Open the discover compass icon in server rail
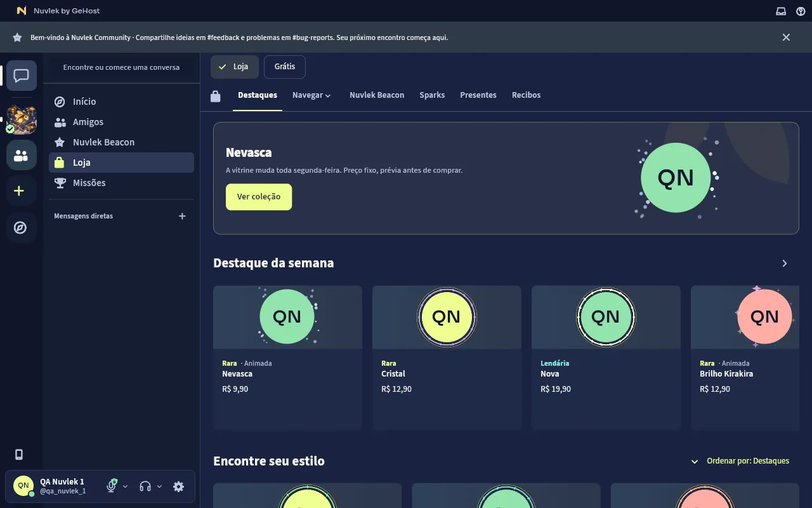This screenshot has height=508, width=812. tap(22, 227)
